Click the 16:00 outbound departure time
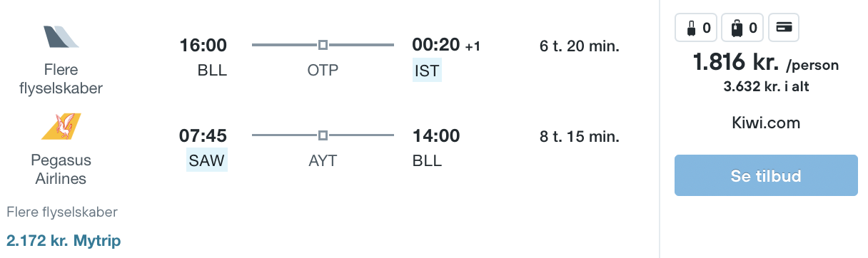 tap(203, 46)
